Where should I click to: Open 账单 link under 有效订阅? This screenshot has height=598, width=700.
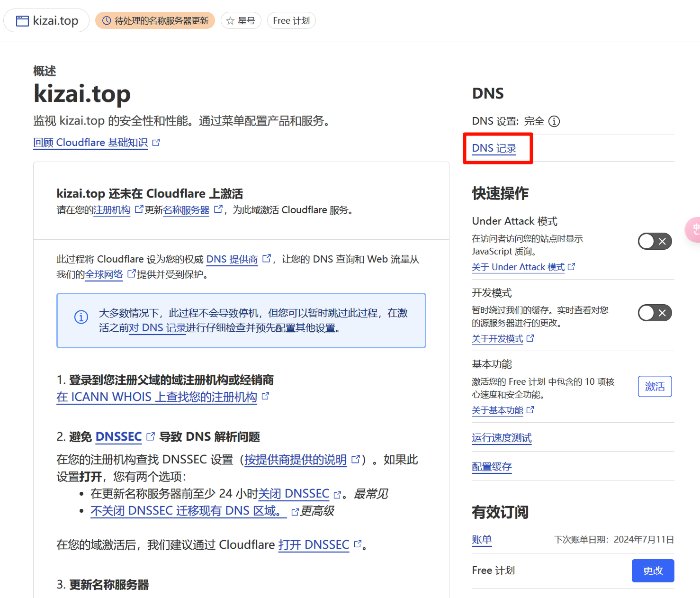[482, 540]
